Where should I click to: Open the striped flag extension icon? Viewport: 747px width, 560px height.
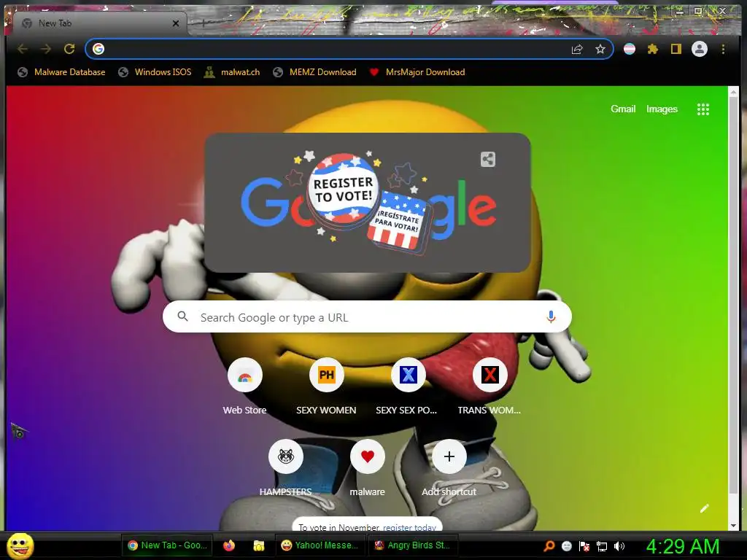pos(630,49)
